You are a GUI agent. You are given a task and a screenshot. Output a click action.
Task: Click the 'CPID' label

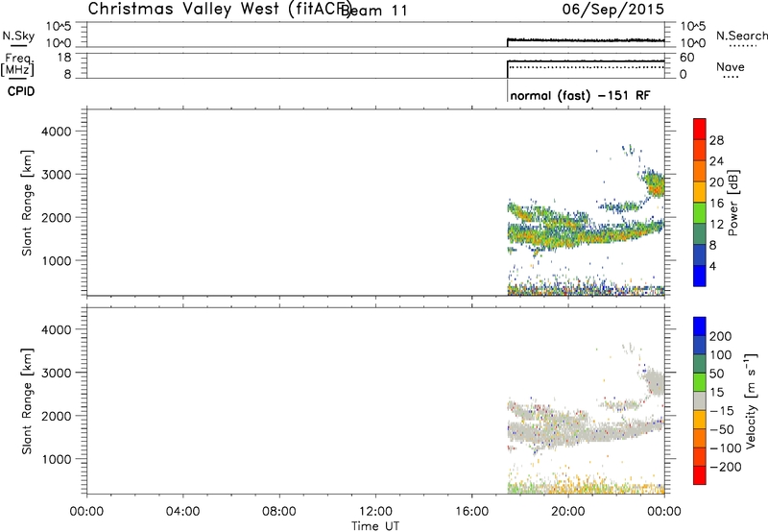tap(21, 91)
